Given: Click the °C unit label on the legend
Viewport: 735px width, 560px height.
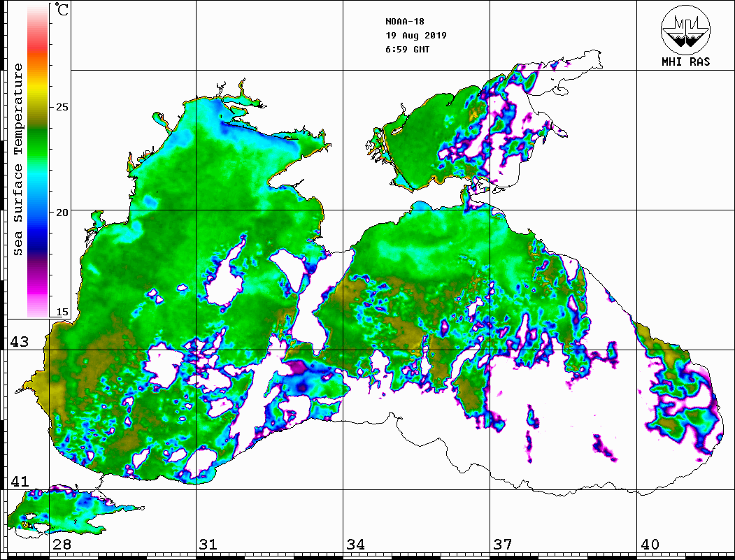Looking at the screenshot, I should point(62,9).
